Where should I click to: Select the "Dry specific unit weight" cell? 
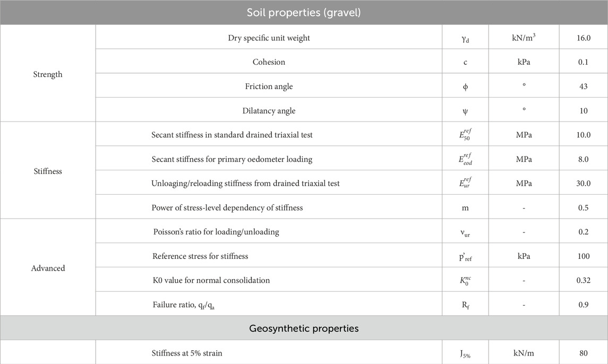(x=269, y=38)
